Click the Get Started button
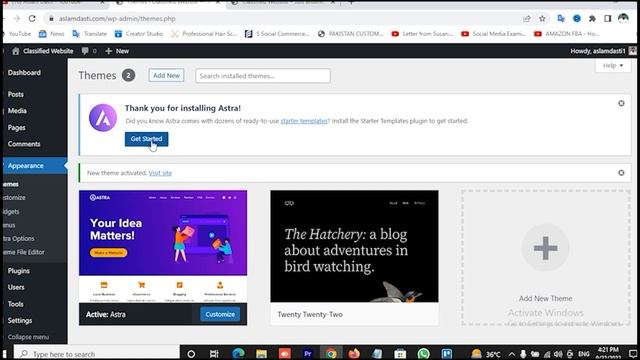 (x=146, y=139)
